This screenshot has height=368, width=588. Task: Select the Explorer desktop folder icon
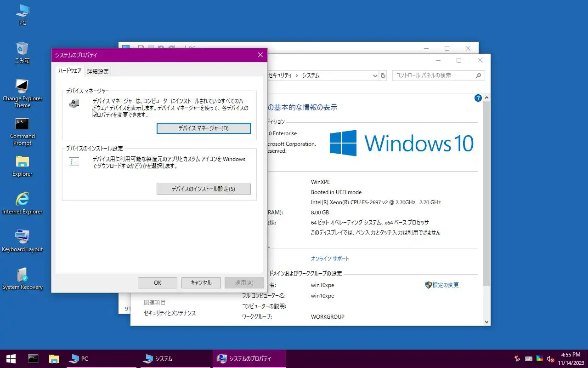pos(22,166)
